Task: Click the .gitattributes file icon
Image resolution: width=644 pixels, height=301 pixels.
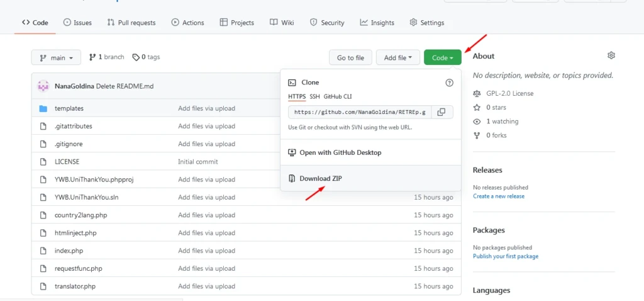Action: (43, 126)
